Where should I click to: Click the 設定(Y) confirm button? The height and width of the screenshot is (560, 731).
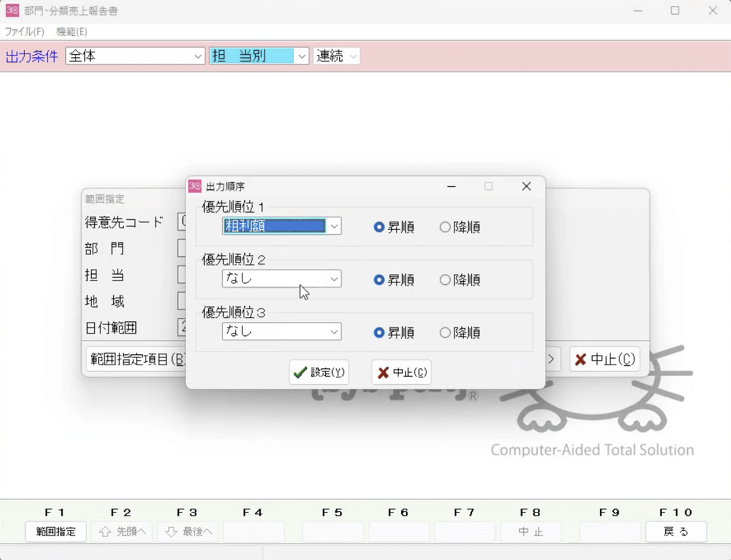pyautogui.click(x=319, y=373)
